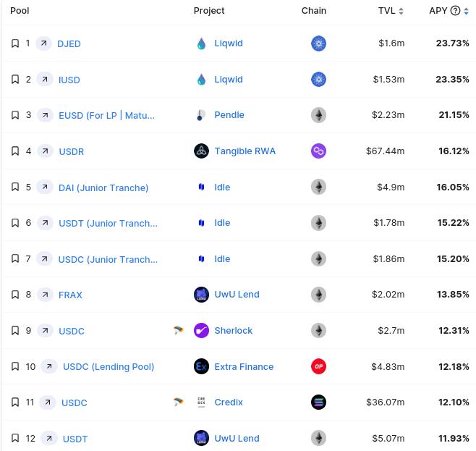Toggle bookmark for USDR pool
Image resolution: width=476 pixels, height=451 pixels.
pos(15,151)
